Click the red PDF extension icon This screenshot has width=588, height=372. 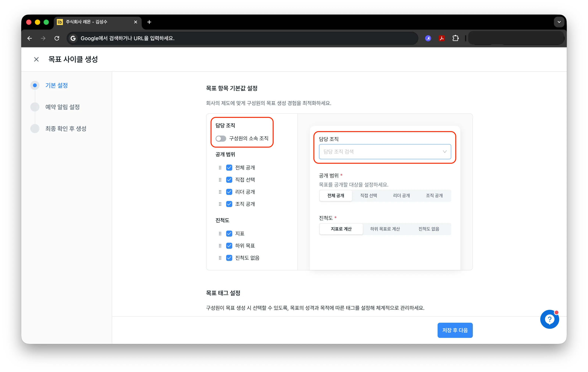coord(442,38)
